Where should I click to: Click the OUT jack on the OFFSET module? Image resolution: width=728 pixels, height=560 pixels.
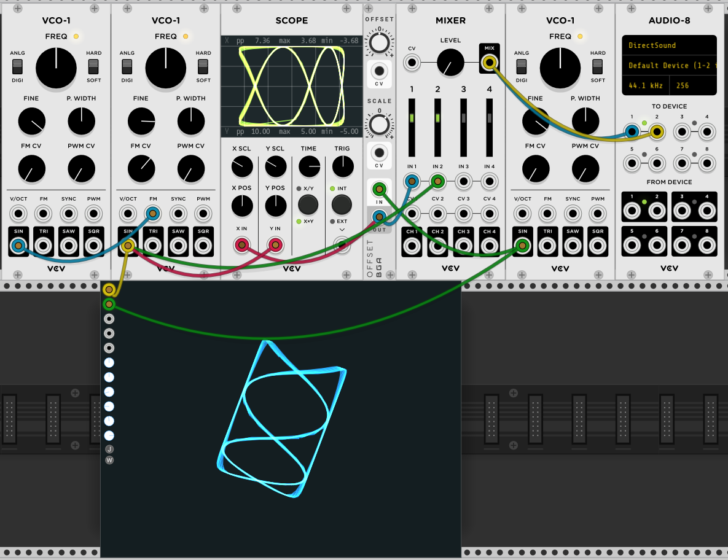pos(379,217)
